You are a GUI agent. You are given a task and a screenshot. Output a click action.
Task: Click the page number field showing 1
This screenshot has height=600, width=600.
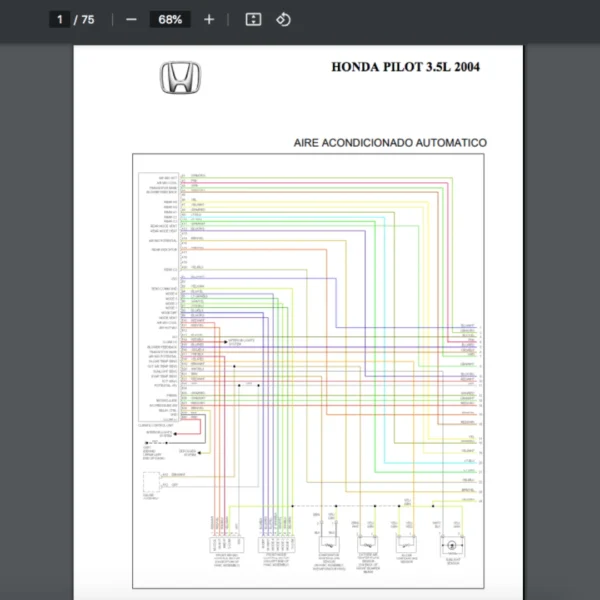point(59,20)
